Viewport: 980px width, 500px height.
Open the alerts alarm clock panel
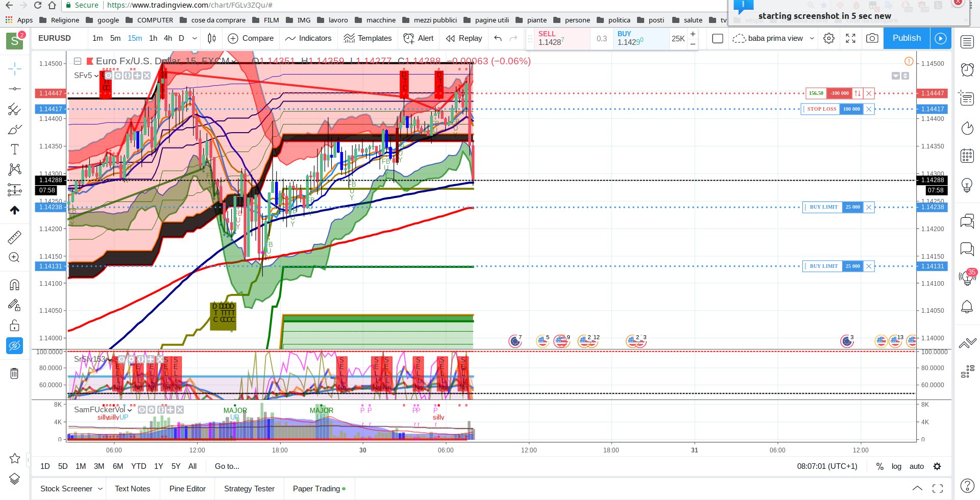pyautogui.click(x=967, y=69)
